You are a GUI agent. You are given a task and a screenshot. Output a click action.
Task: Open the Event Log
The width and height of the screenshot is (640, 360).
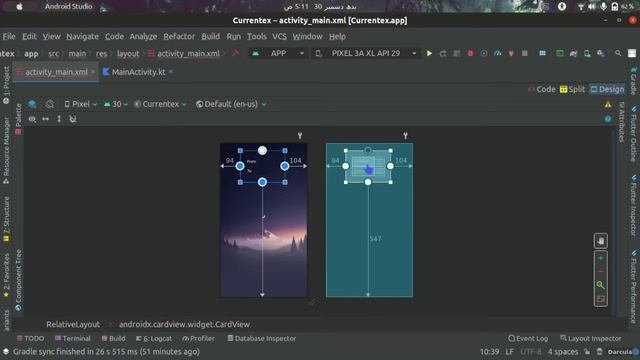(528, 338)
